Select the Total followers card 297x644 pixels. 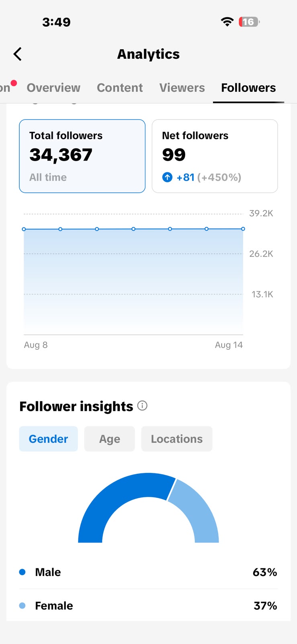(82, 156)
